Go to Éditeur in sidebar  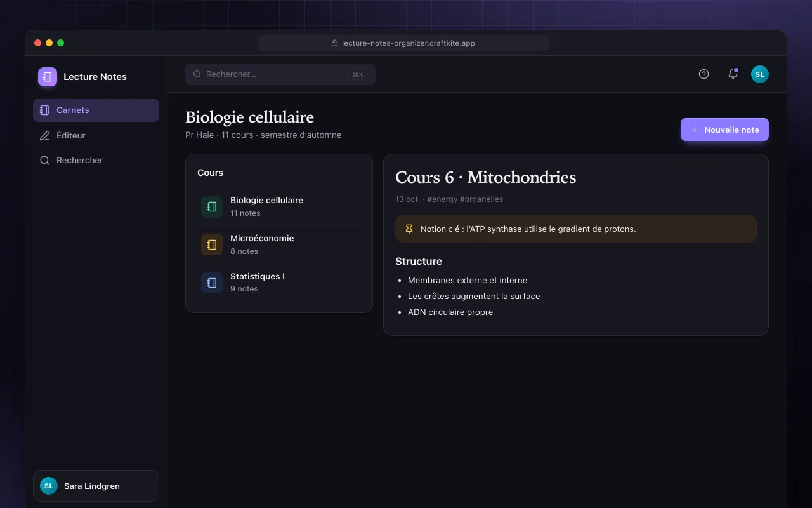(x=96, y=135)
